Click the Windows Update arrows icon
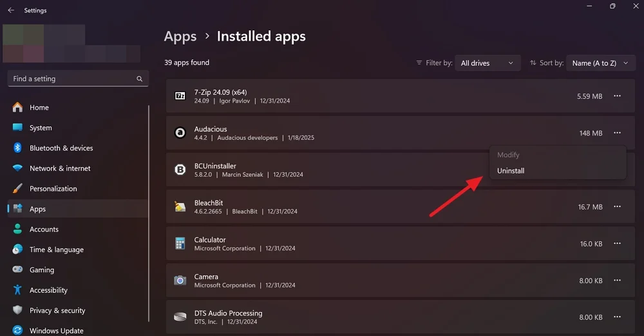The width and height of the screenshot is (644, 336). pyautogui.click(x=17, y=330)
